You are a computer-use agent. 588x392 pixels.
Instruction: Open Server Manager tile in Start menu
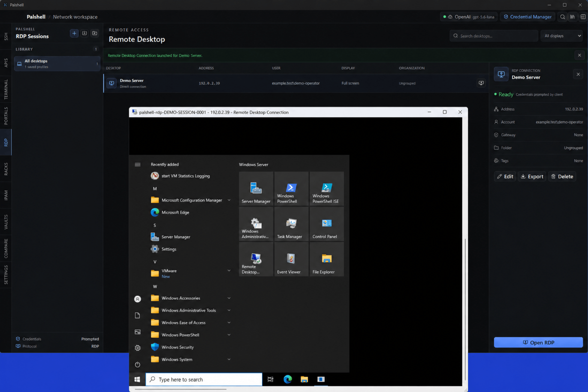click(256, 188)
